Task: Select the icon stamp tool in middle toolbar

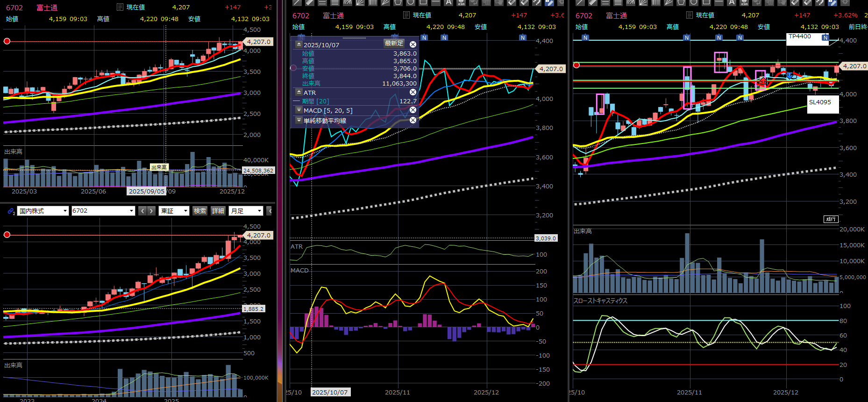Action: pos(461,2)
